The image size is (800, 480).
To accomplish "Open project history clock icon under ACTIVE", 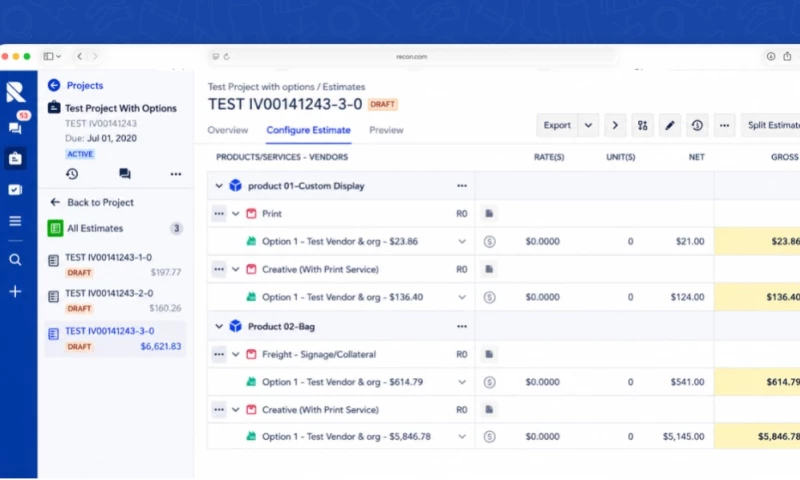I will point(72,174).
